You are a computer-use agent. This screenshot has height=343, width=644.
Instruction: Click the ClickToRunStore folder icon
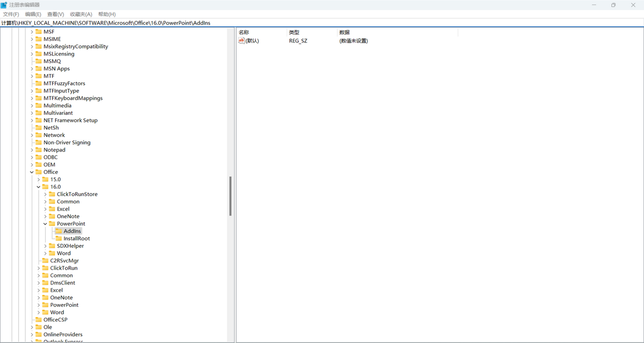[52, 194]
